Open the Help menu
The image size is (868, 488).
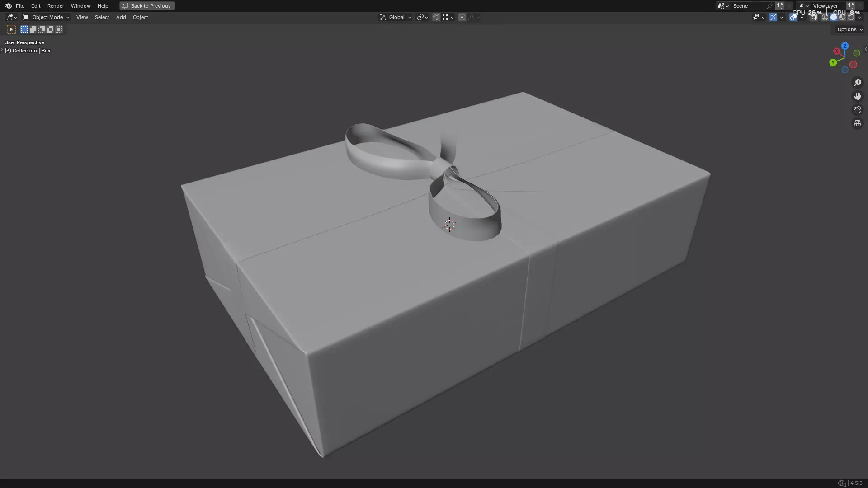(103, 6)
